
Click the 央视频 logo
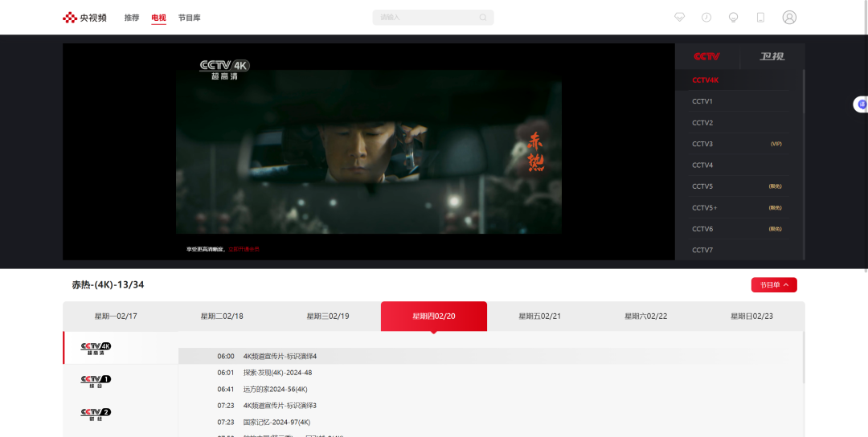click(x=85, y=18)
